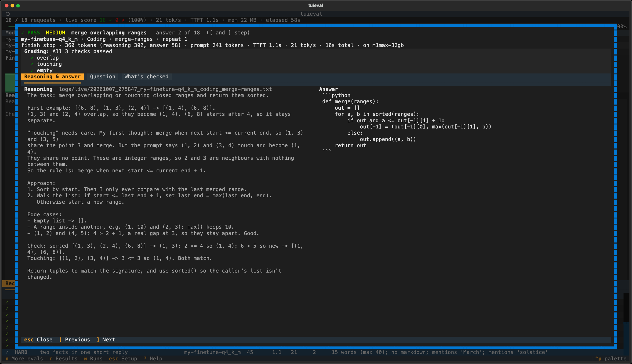Go to the Previous answer
The height and width of the screenshot is (364, 632).
click(x=75, y=340)
